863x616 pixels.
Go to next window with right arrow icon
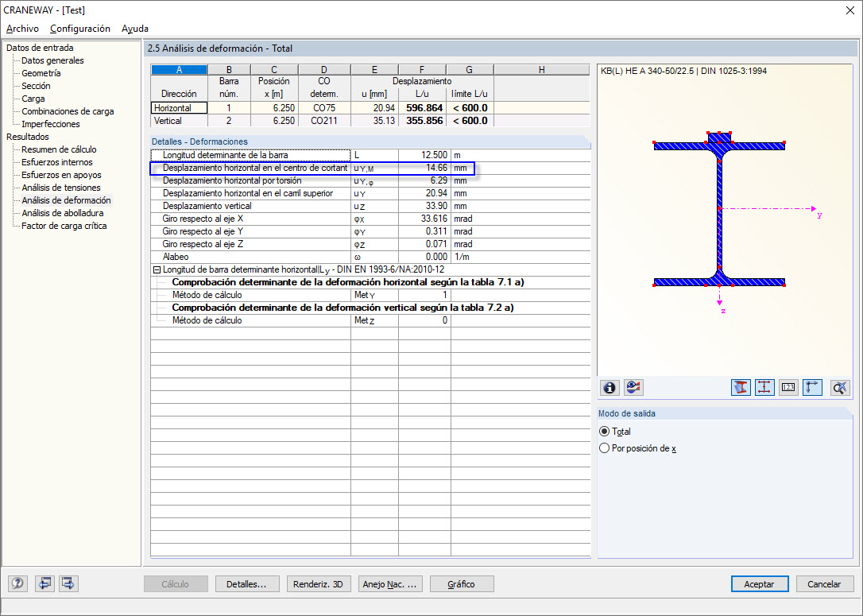click(x=68, y=583)
